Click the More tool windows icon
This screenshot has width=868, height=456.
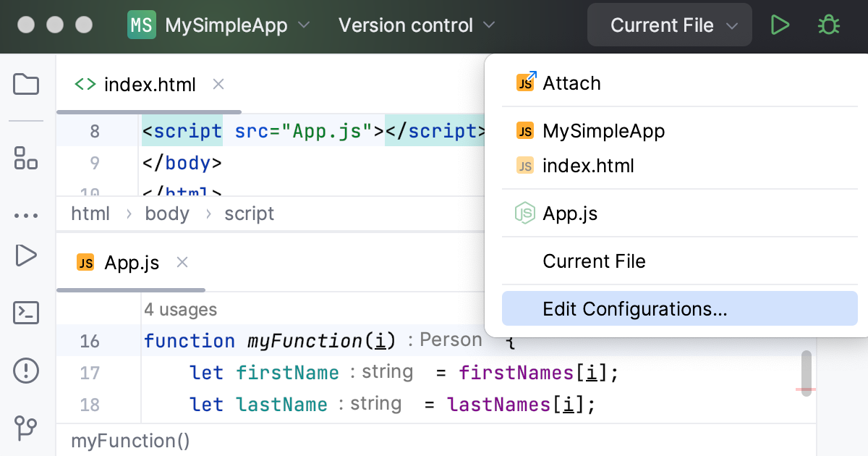pyautogui.click(x=26, y=215)
